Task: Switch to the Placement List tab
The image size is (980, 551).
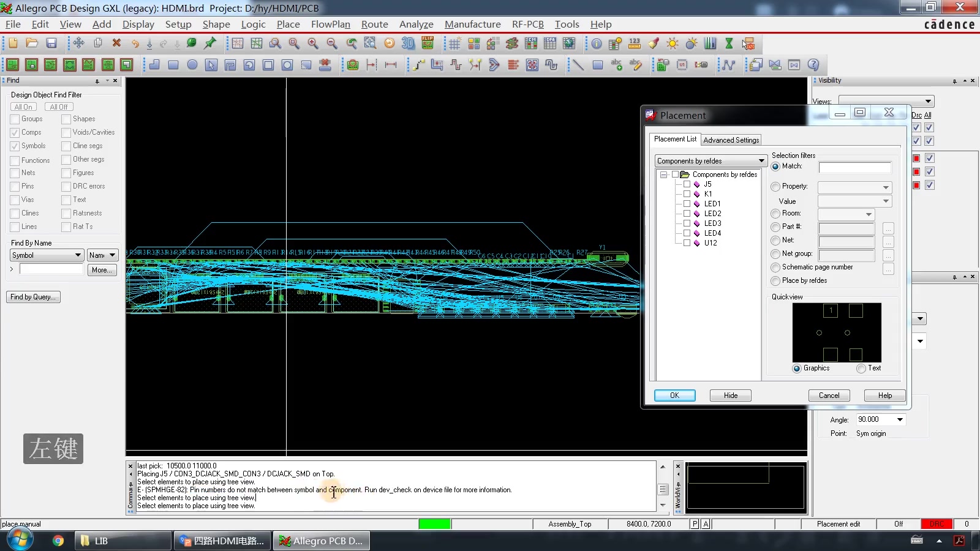Action: click(x=675, y=139)
